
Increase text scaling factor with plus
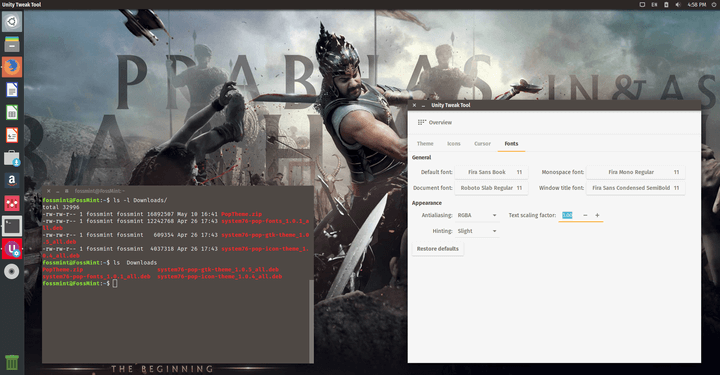click(x=597, y=215)
